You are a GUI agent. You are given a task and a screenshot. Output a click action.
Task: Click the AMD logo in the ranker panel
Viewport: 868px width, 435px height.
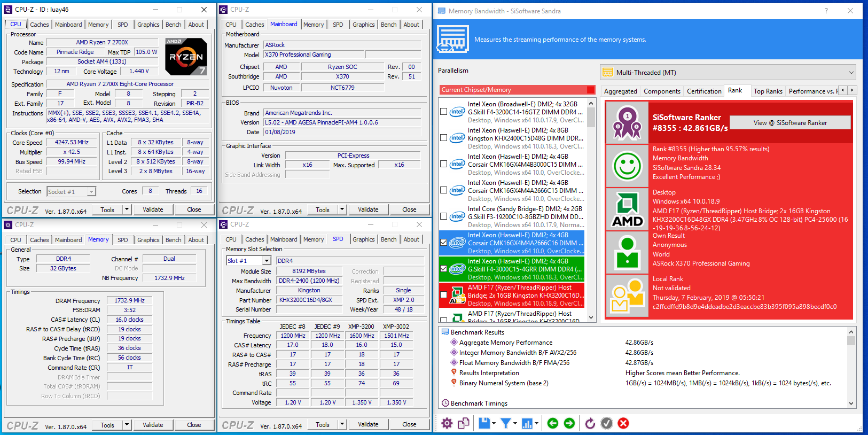tap(627, 209)
